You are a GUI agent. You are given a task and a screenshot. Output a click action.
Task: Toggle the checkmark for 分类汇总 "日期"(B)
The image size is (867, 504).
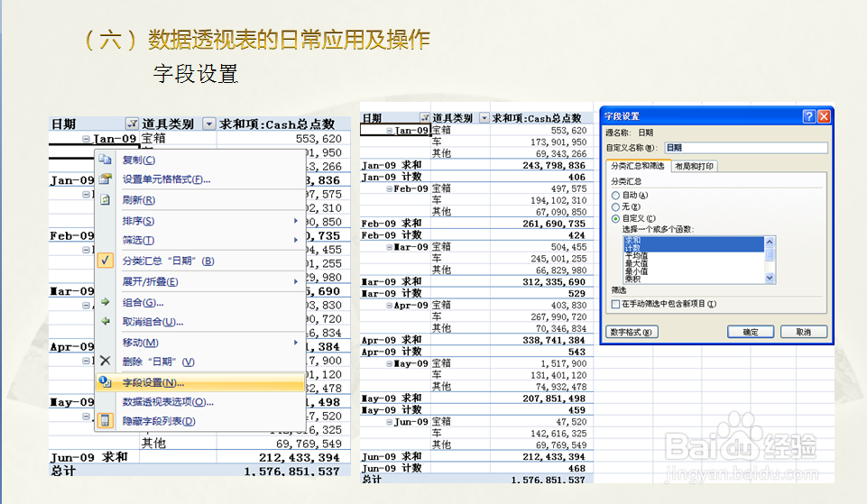[105, 261]
